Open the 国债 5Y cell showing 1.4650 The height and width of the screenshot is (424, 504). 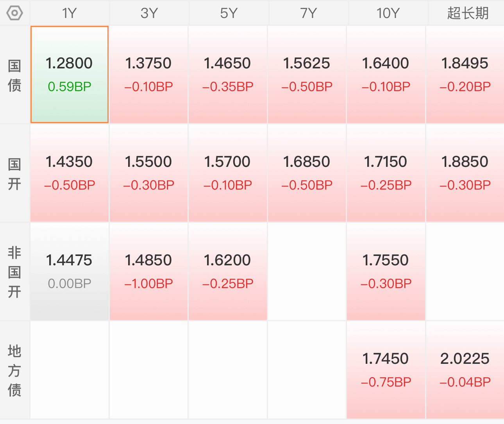click(x=228, y=75)
